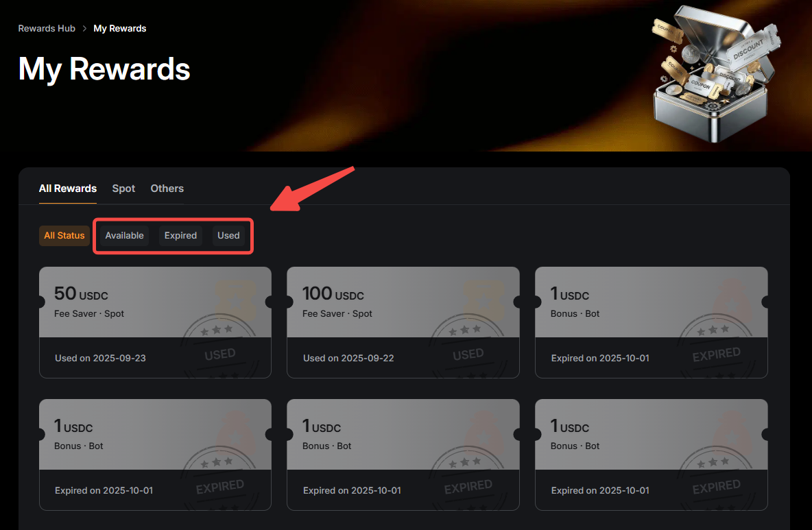Select the bottom-middle 1 USDC Bonus Bot card
Image resolution: width=812 pixels, height=530 pixels.
click(403, 455)
